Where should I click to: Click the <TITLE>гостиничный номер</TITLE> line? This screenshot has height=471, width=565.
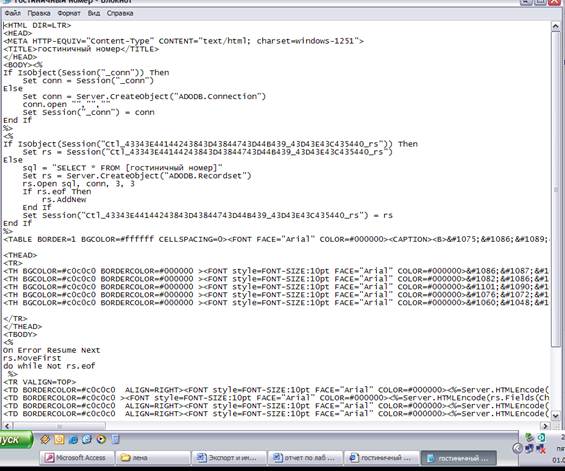[x=81, y=49]
